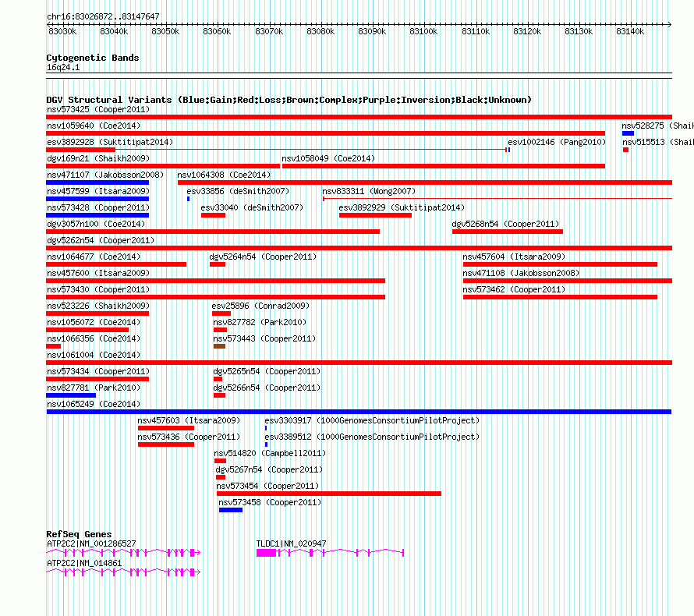694x616 pixels.
Task: Click the nsv573425 (Cooper2011) variant label
Action: [x=98, y=109]
